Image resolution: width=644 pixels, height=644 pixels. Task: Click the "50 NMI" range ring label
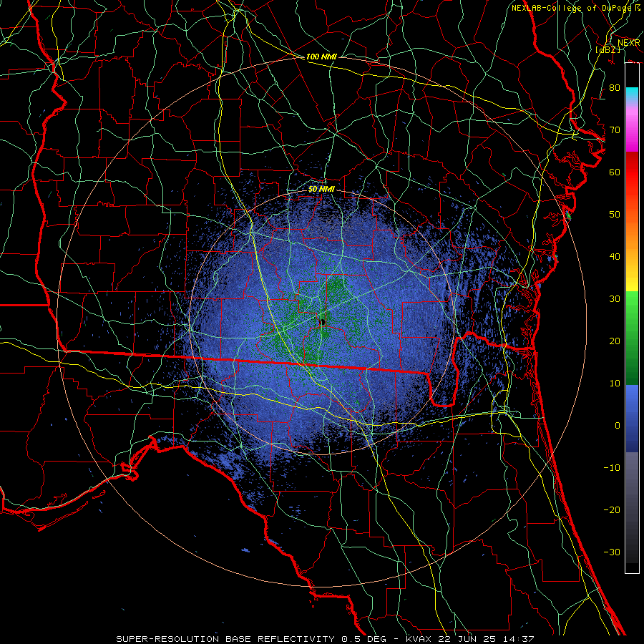pyautogui.click(x=321, y=190)
